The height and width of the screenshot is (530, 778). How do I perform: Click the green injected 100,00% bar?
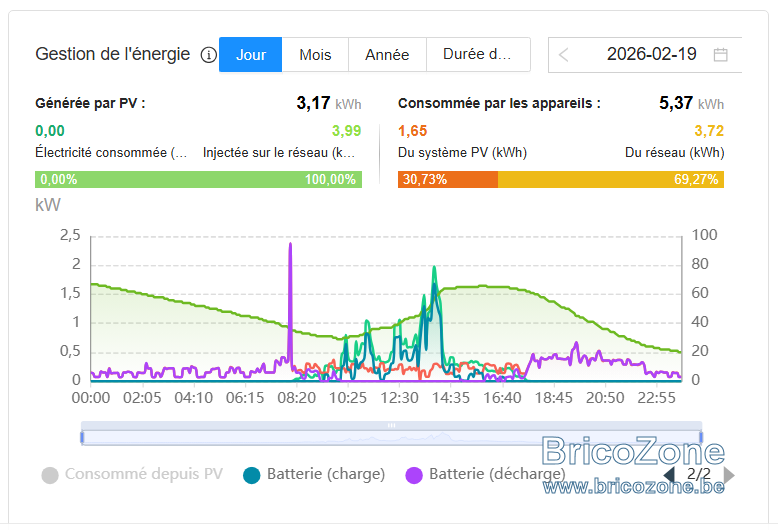pyautogui.click(x=198, y=180)
